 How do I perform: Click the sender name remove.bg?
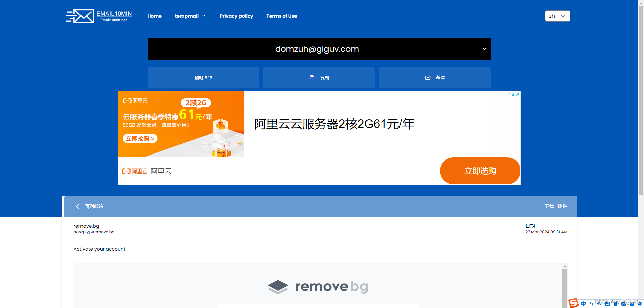pyautogui.click(x=86, y=226)
